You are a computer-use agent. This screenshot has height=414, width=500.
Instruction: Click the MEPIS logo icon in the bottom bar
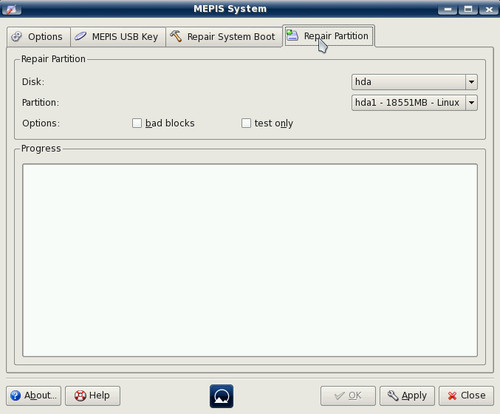pos(222,396)
